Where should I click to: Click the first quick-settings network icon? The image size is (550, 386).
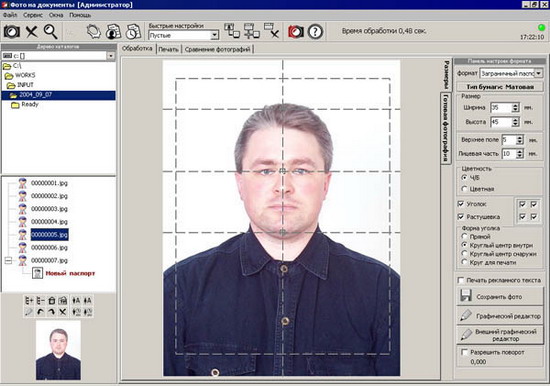pos(232,31)
